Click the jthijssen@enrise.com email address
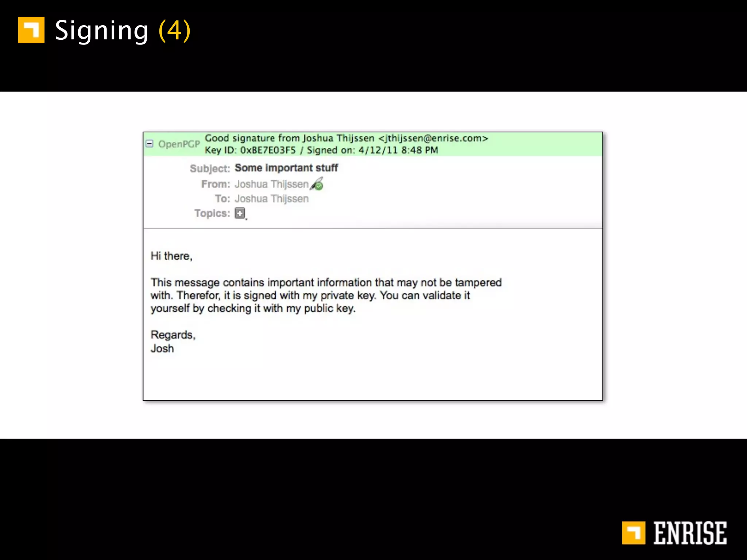The height and width of the screenshot is (560, 747). tap(433, 138)
